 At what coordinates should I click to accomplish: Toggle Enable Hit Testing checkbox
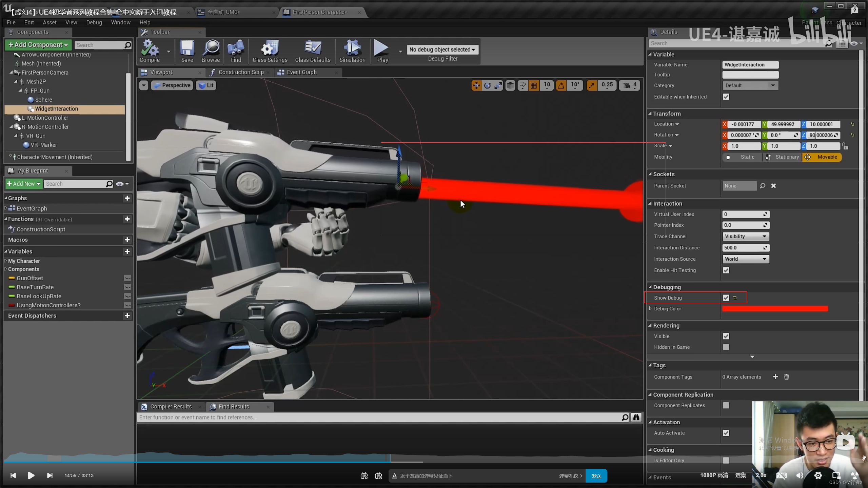point(726,270)
